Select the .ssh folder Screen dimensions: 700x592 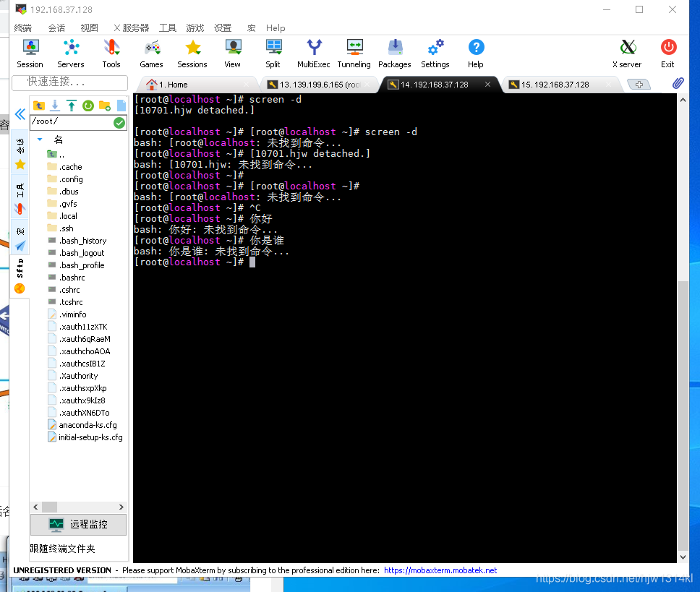[67, 228]
